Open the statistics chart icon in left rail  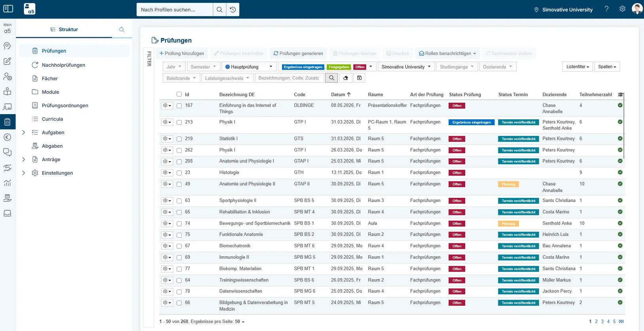point(7,183)
